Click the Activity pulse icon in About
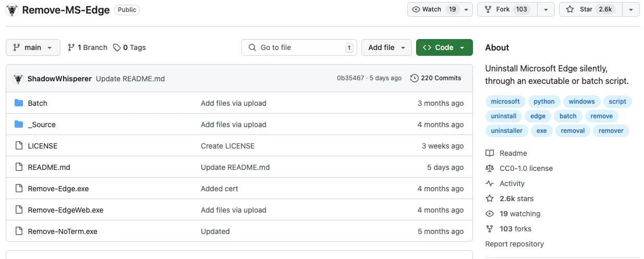The width and height of the screenshot is (644, 259). 489,183
